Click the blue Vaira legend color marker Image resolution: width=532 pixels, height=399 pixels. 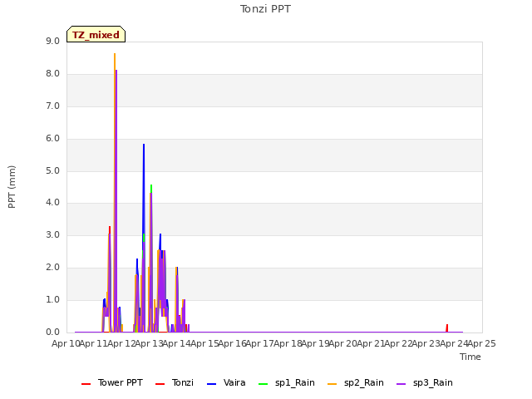click(x=211, y=384)
